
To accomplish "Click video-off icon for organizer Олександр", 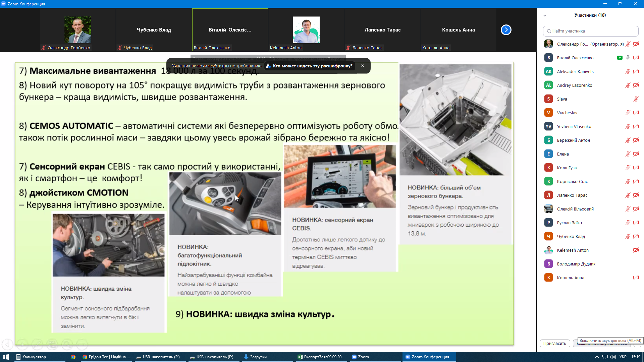I will (636, 44).
